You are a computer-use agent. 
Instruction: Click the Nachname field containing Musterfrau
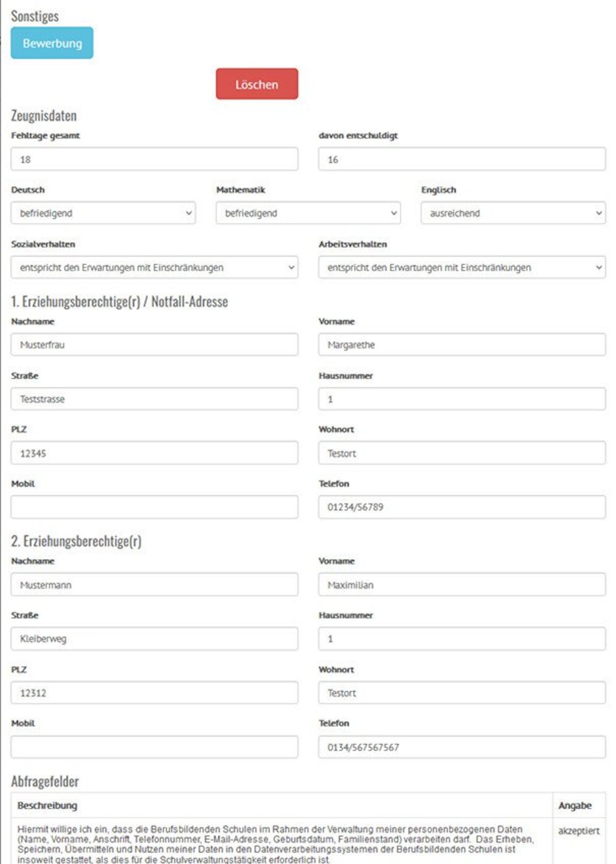[154, 344]
